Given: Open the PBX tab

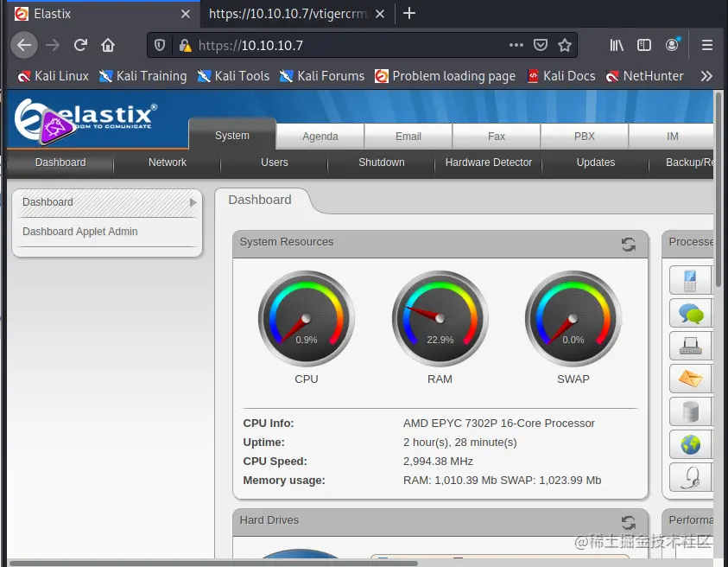Looking at the screenshot, I should [584, 137].
